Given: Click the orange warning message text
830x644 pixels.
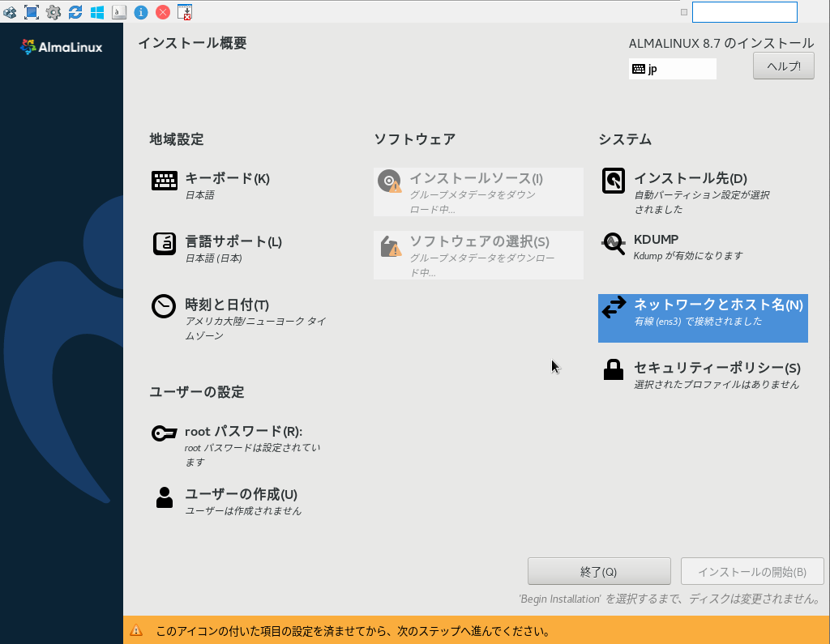Looking at the screenshot, I should (353, 631).
